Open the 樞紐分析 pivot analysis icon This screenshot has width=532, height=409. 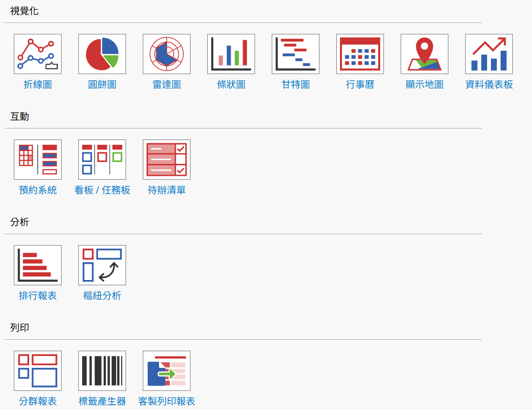coord(102,265)
